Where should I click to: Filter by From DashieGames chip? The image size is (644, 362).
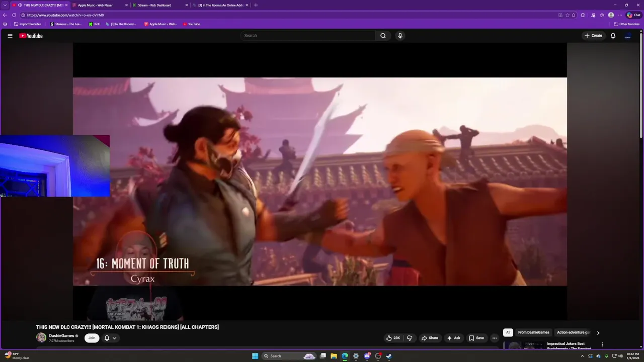533,332
